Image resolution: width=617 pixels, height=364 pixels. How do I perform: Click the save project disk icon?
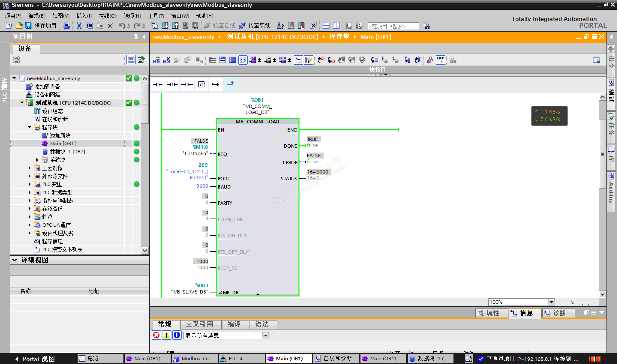click(x=29, y=25)
